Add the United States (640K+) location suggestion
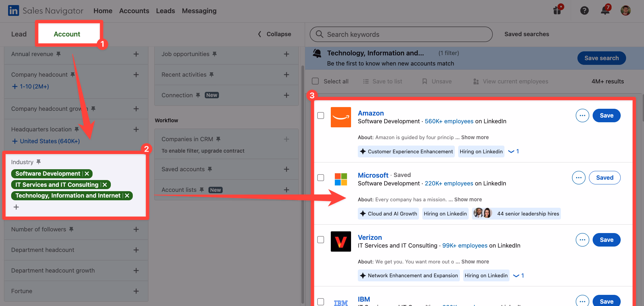The height and width of the screenshot is (306, 644). (x=46, y=141)
